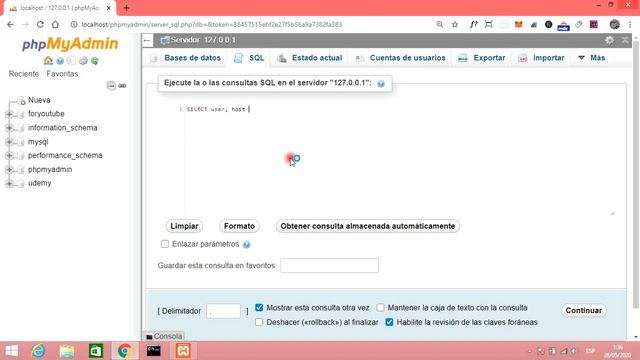Viewport: 640px width, 360px height.
Task: Expand the mysql database node
Action: [x=9, y=142]
